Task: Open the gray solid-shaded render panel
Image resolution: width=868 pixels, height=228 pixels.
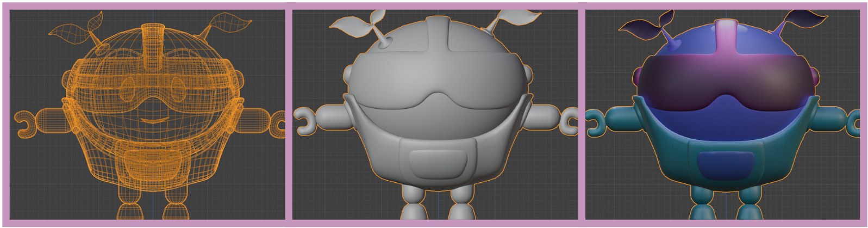Action: [x=435, y=114]
